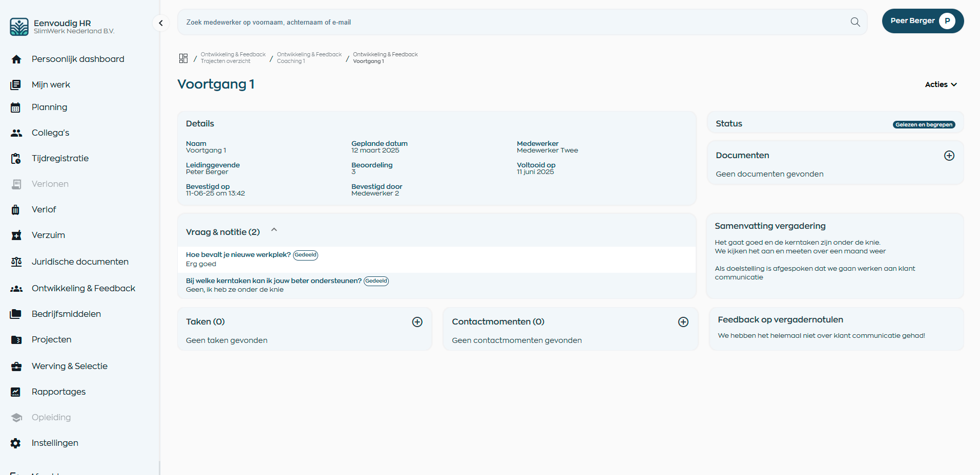Open the Peer Berger profile button

[922, 21]
